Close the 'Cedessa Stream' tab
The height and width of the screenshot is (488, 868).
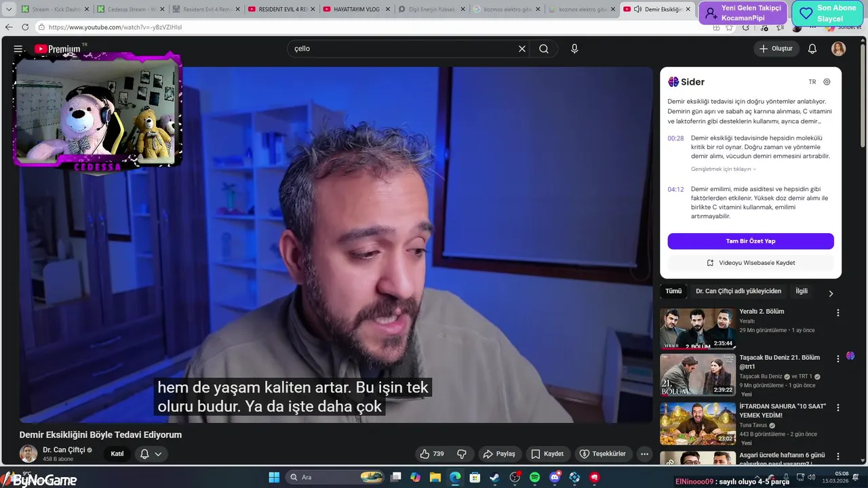click(162, 9)
